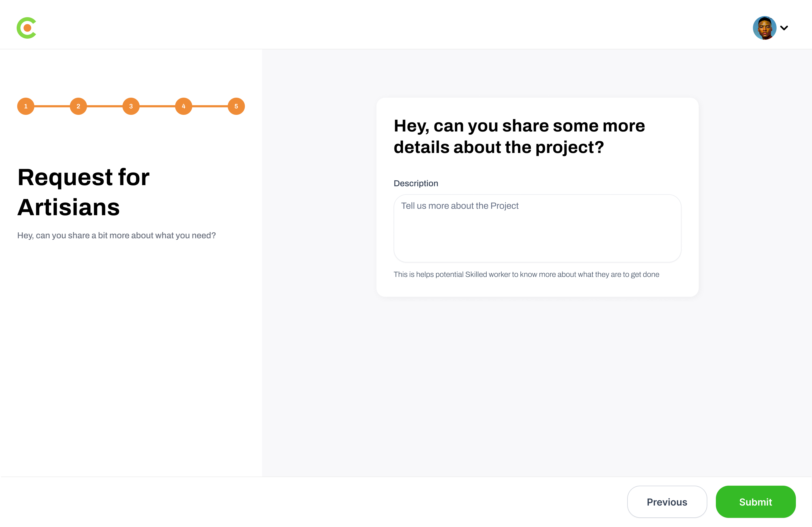
Task: Click the Description field label
Action: (416, 183)
